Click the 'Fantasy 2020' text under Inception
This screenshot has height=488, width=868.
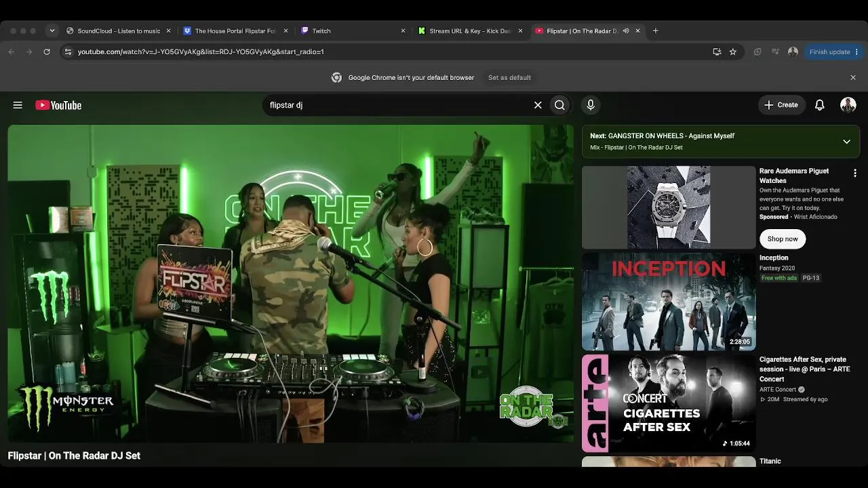[x=777, y=268]
